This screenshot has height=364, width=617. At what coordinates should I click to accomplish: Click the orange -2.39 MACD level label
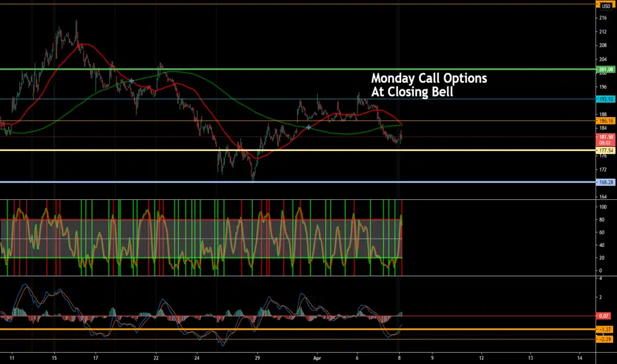pyautogui.click(x=604, y=339)
